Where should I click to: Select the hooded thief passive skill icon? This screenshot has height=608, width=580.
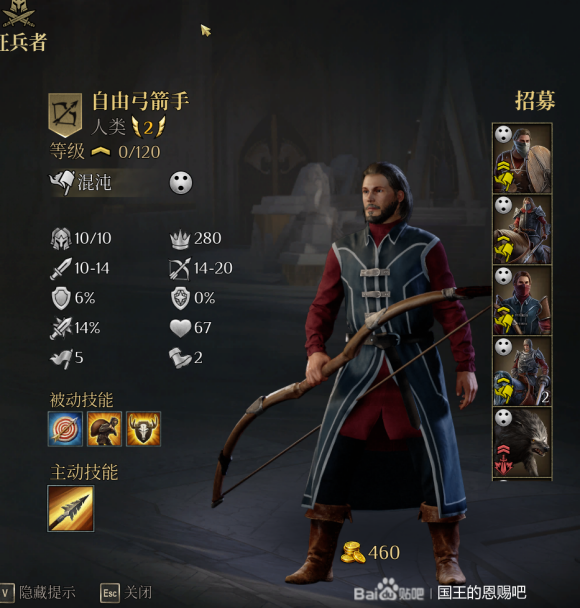click(x=104, y=428)
